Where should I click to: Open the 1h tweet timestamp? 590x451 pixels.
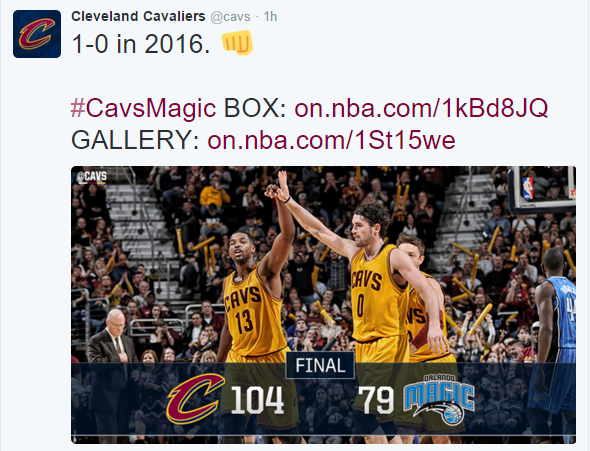tap(270, 17)
